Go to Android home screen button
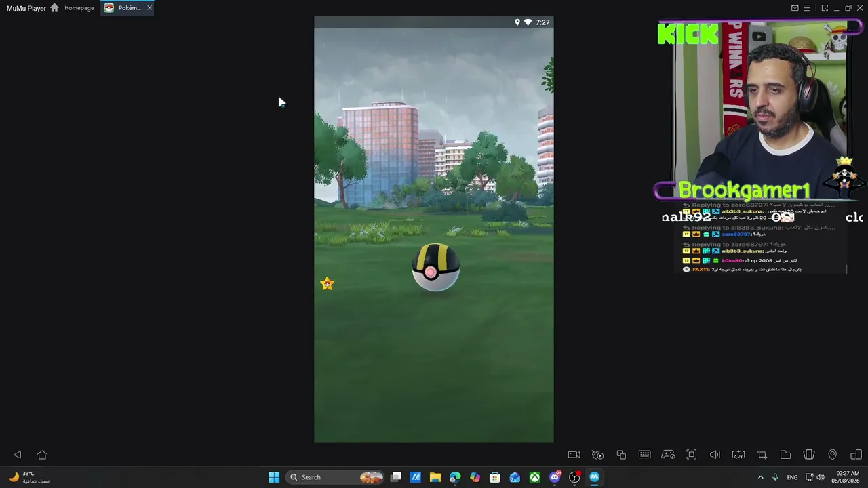 coord(42,455)
